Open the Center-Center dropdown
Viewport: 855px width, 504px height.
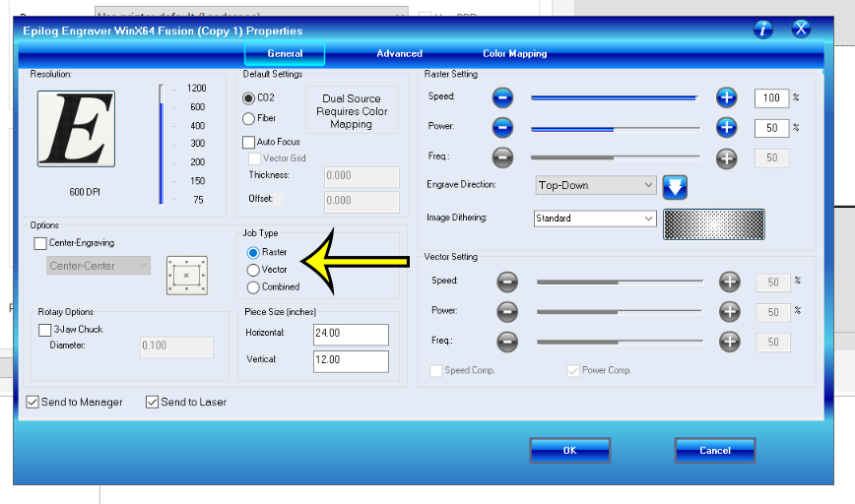point(99,266)
